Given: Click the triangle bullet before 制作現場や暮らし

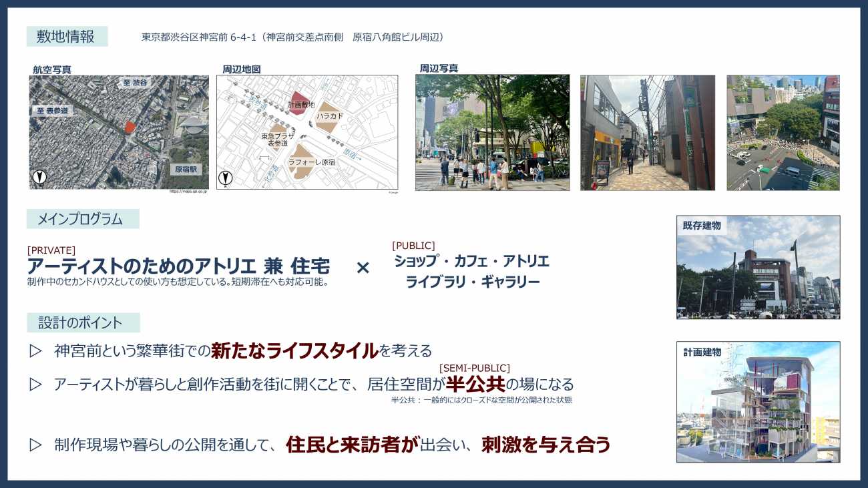Looking at the screenshot, I should point(36,445).
